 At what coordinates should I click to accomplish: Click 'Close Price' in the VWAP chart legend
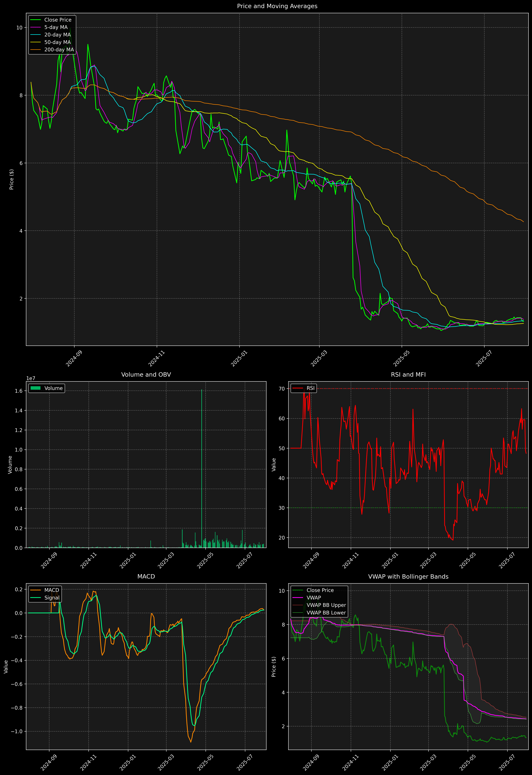pos(320,590)
